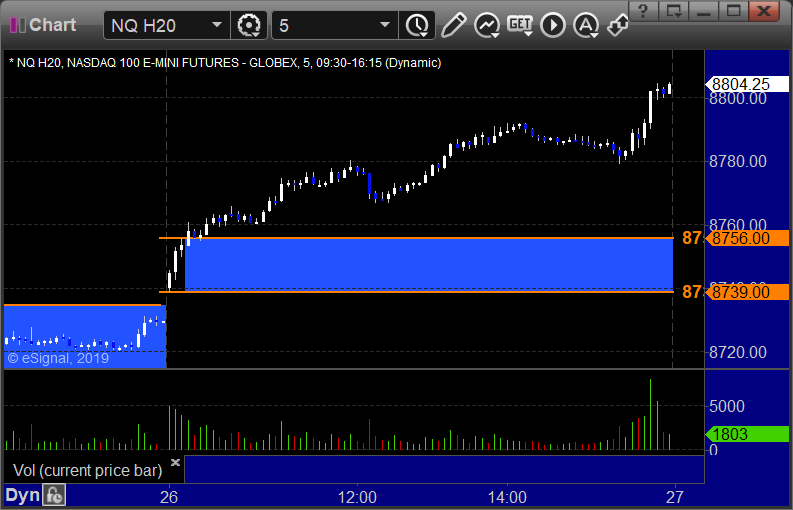Toggle the Dyn dynamic time mode label
793x510 pixels.
[x=22, y=496]
